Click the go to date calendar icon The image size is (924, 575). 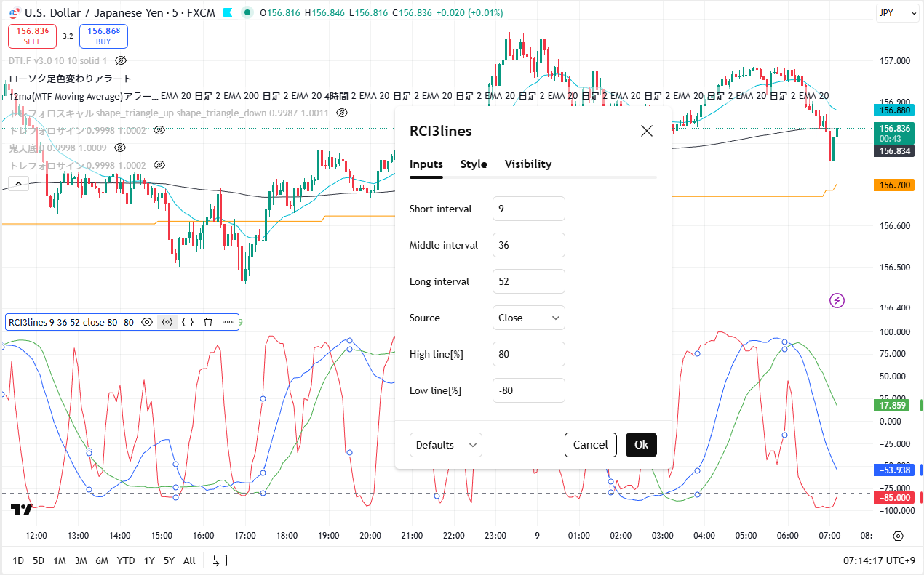click(x=220, y=560)
